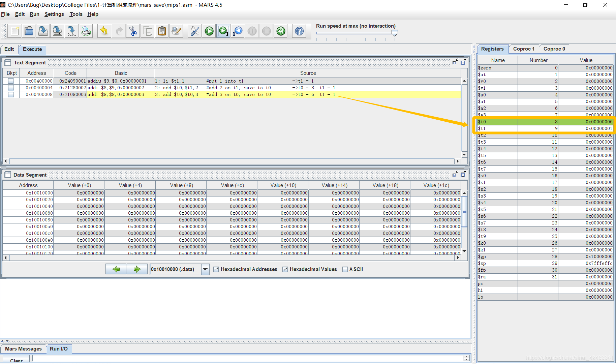Image resolution: width=616 pixels, height=364 pixels.
Task: Stop the running program
Action: coord(267,31)
